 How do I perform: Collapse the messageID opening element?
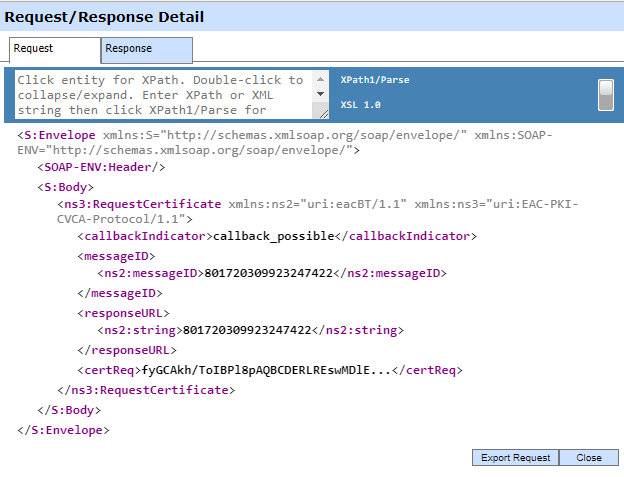116,256
